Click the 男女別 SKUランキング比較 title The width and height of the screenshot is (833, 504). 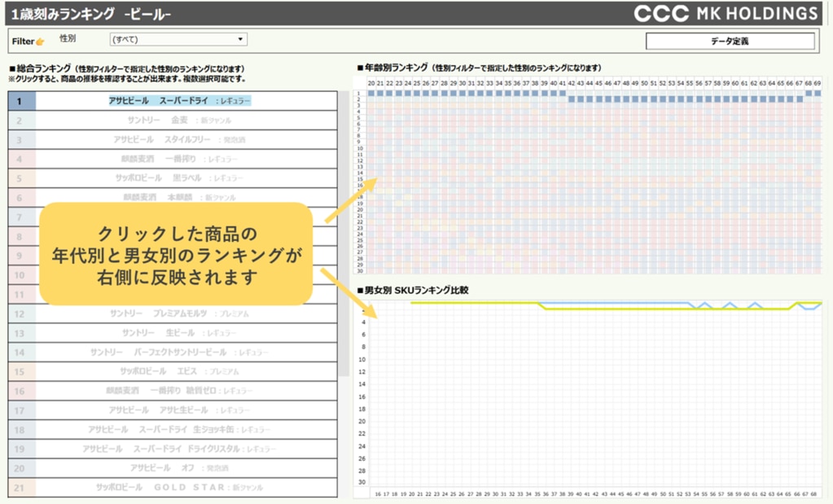413,291
